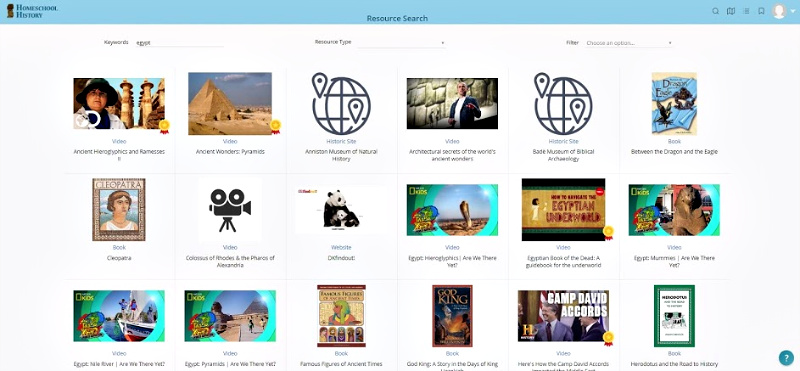Click title Egypt: Nile River | Are We There Yet?

click(119, 364)
